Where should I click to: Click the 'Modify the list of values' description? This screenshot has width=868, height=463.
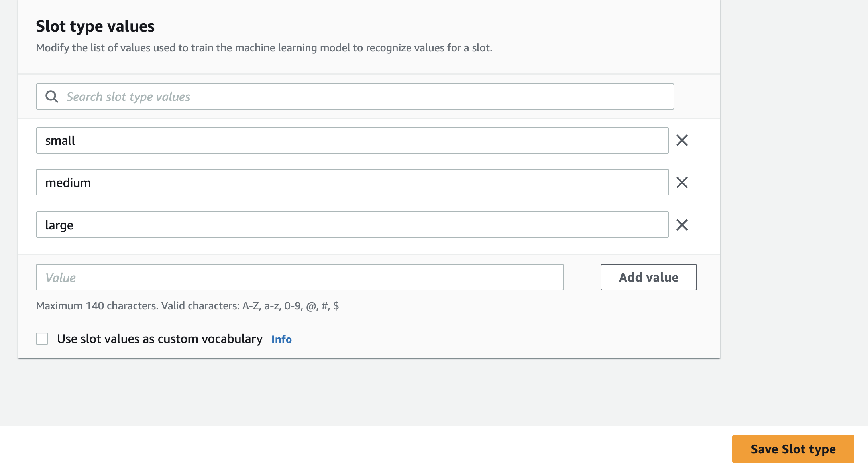(x=264, y=48)
